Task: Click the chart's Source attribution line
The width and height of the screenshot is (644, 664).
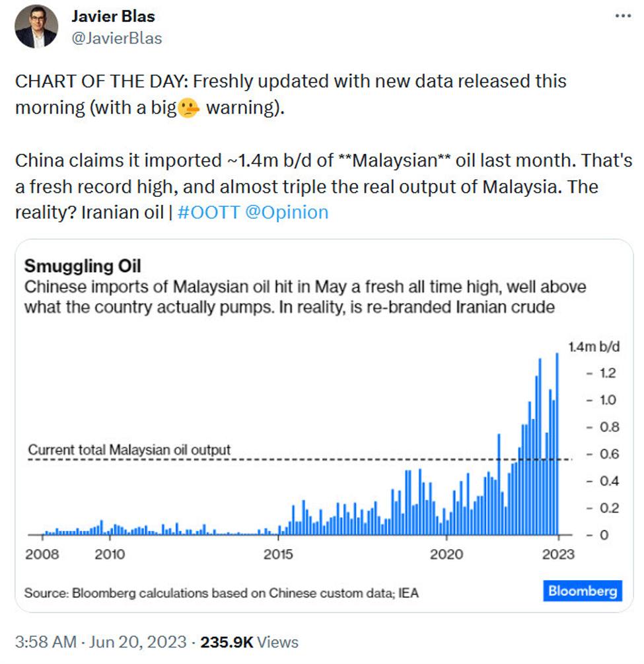Action: (221, 593)
